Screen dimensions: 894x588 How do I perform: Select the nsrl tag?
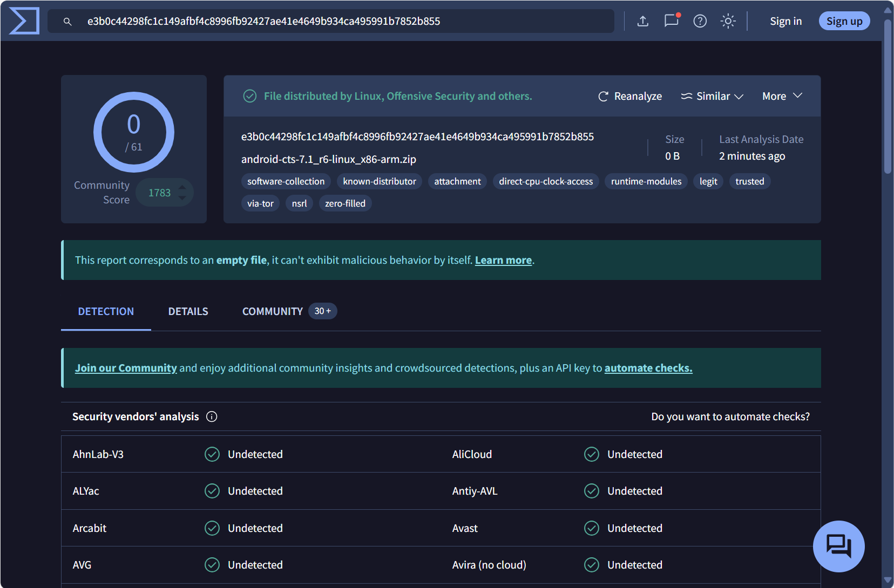(299, 203)
